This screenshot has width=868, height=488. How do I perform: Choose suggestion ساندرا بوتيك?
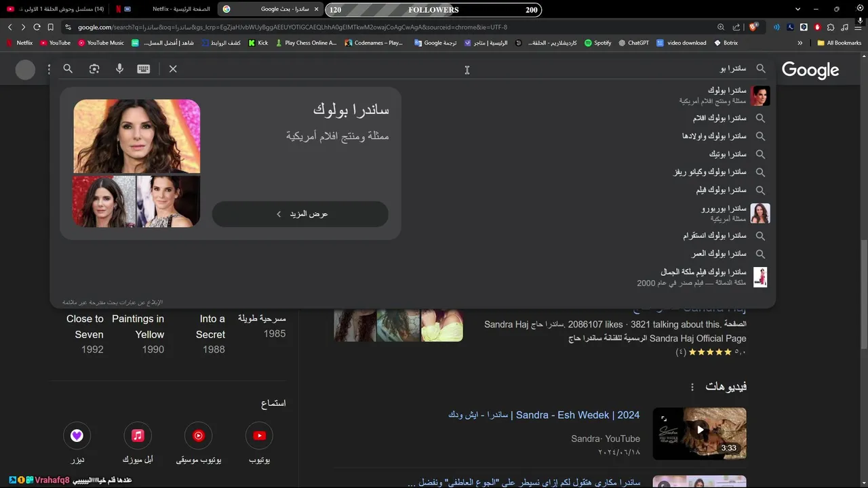point(737,155)
